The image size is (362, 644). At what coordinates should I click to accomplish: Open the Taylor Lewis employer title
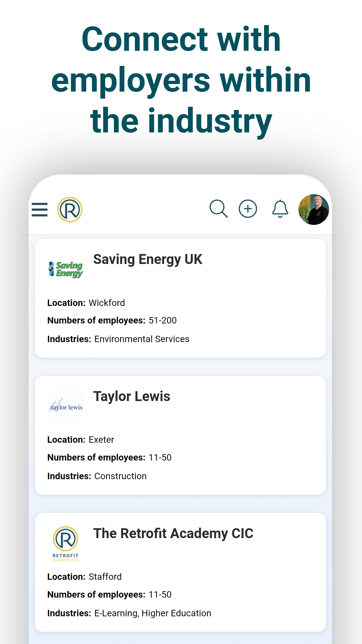(x=131, y=396)
